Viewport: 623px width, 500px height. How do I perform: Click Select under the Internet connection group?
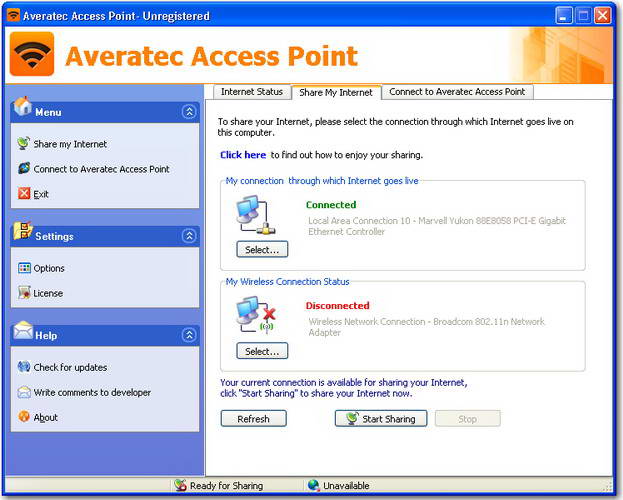click(x=262, y=249)
